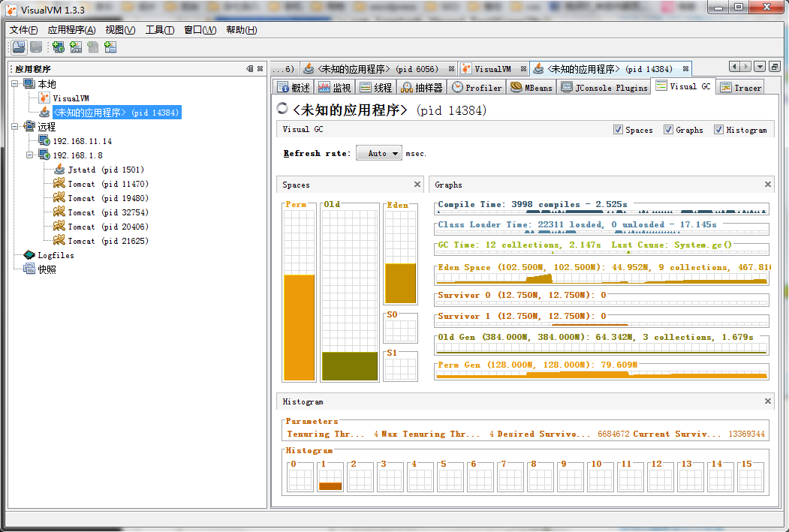The width and height of the screenshot is (789, 532).
Task: Click Tomcat (pid 11470) cat icon
Action: click(59, 184)
